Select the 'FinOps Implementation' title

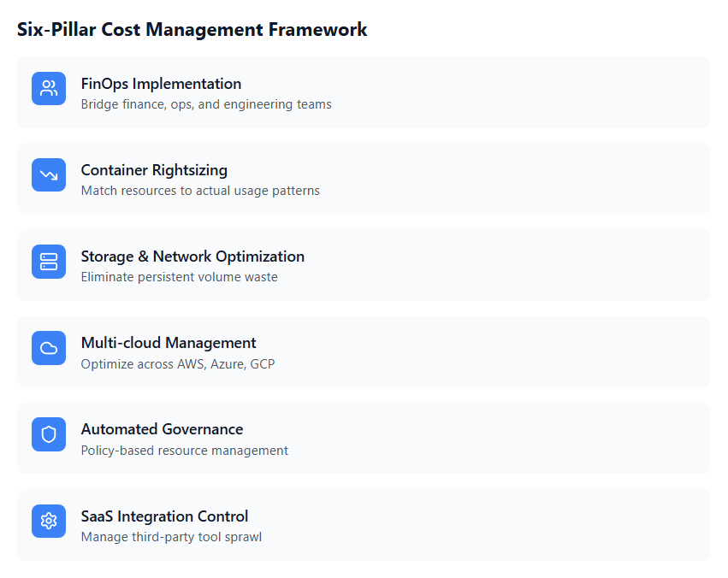[x=161, y=84]
